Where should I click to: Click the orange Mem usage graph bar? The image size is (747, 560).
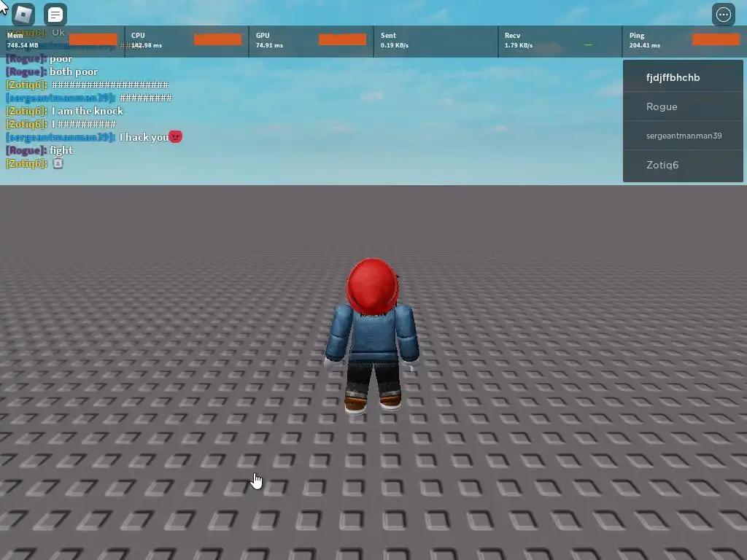coord(93,39)
